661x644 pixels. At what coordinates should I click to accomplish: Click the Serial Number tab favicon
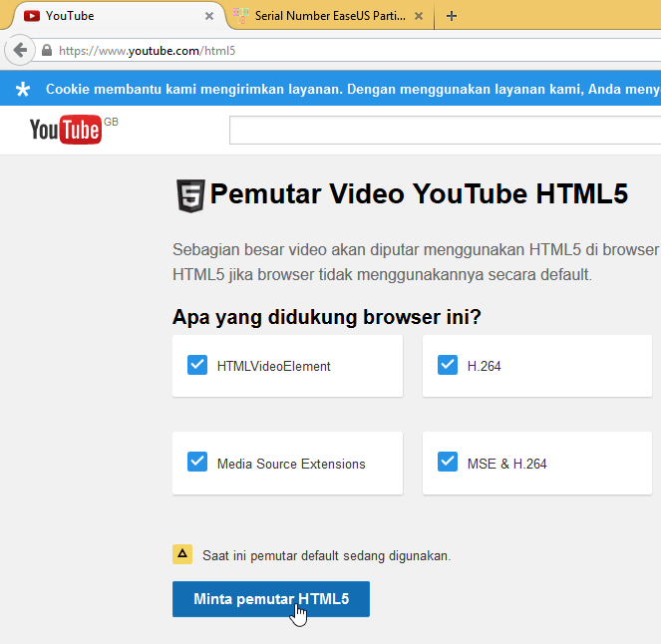(x=241, y=16)
